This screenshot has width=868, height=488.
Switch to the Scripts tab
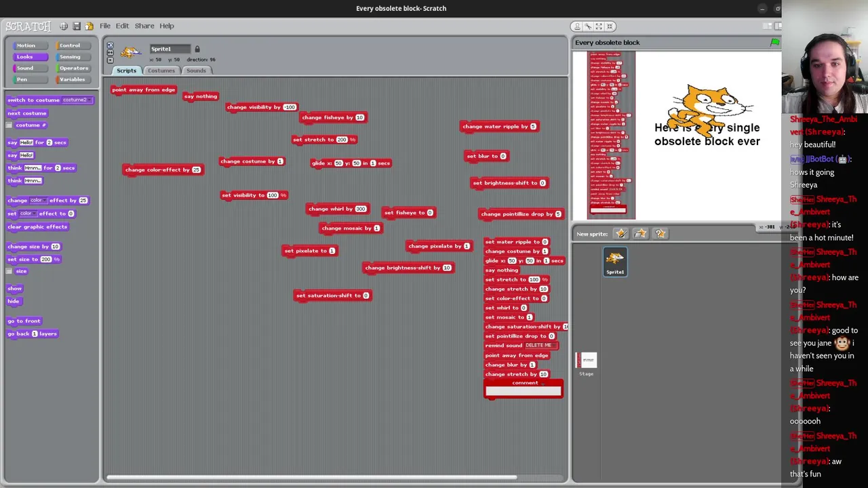[126, 70]
